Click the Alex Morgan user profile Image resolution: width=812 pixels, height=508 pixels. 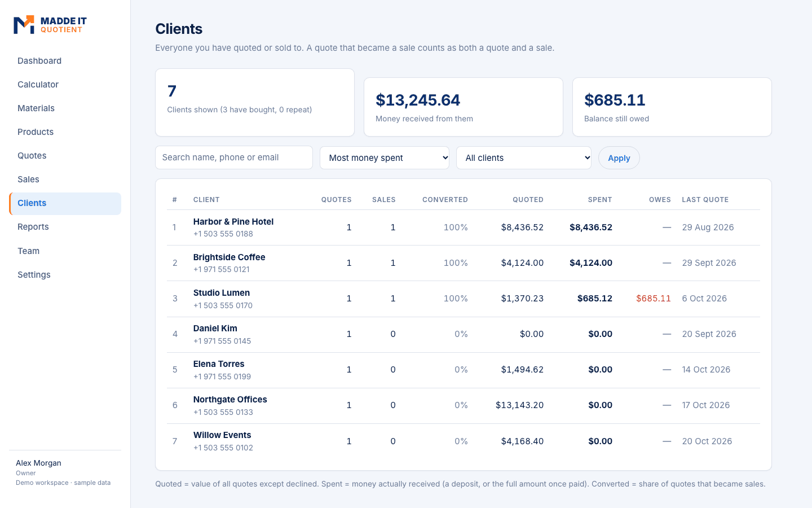pos(63,472)
